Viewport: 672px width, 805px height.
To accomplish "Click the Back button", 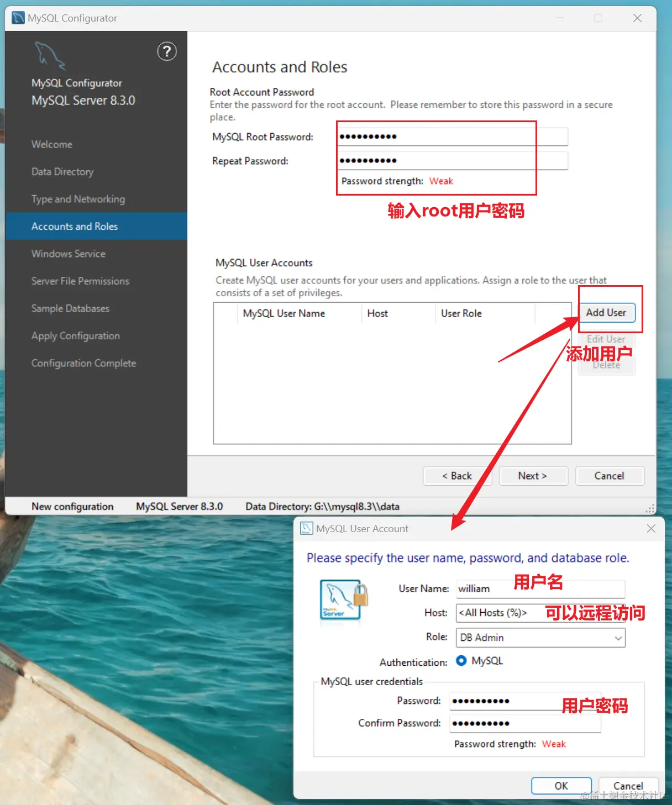I will pyautogui.click(x=457, y=476).
